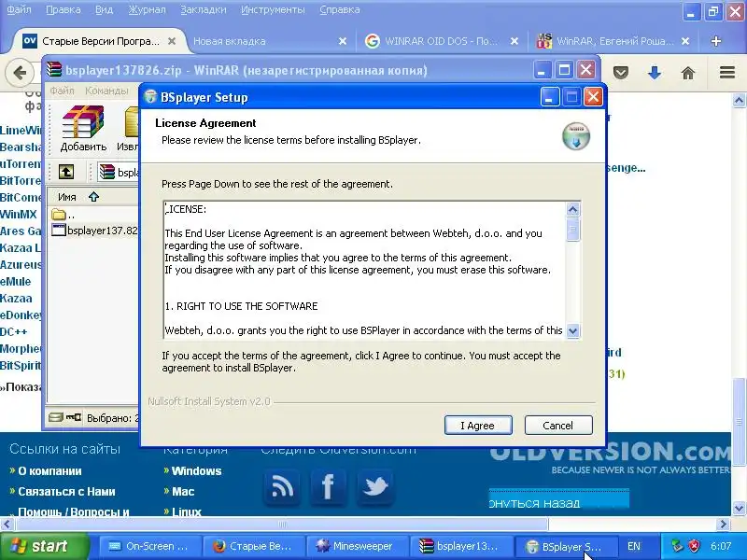
Task: Click browser horizontal scrollbar right arrow
Action: point(724,525)
